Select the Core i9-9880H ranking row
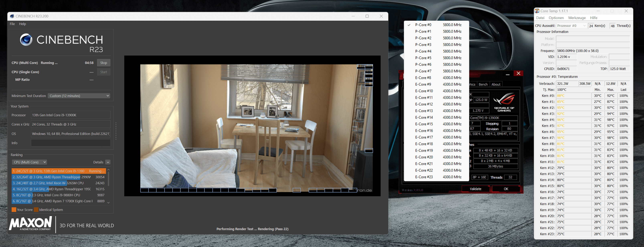 [x=59, y=195]
